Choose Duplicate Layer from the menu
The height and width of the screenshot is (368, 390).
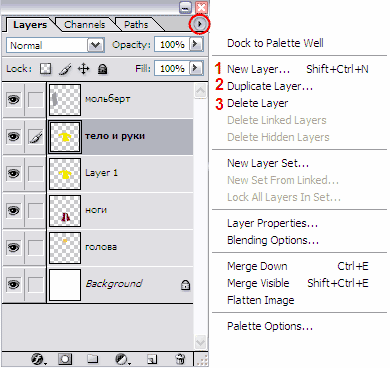coord(270,86)
